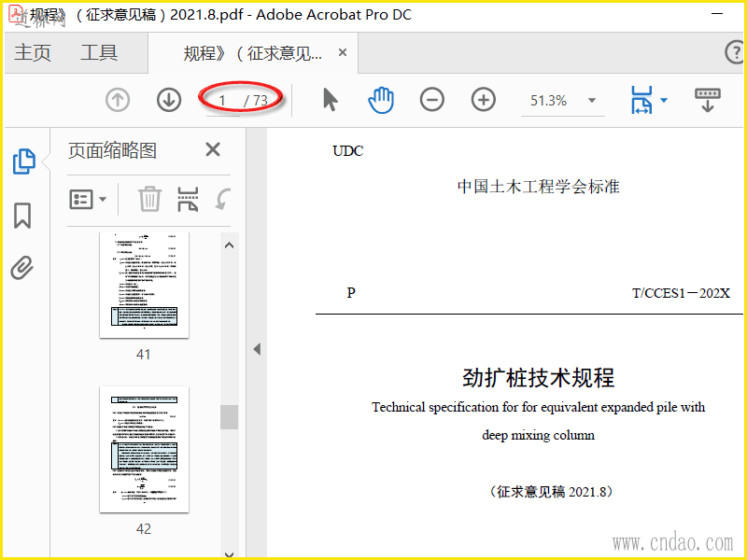Screen dimensions: 747x560
Task: Close the 规程》 document tab
Action: point(343,52)
